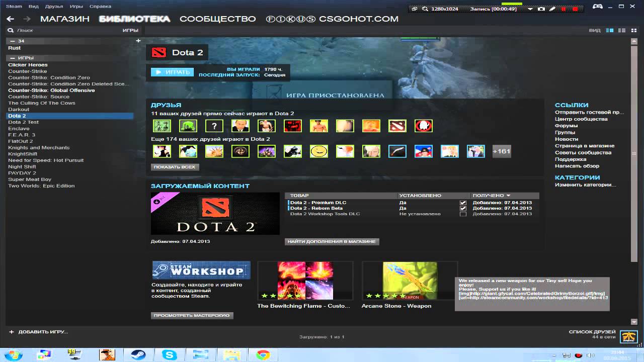Collapse the ИГРЫ games section

(x=13, y=58)
